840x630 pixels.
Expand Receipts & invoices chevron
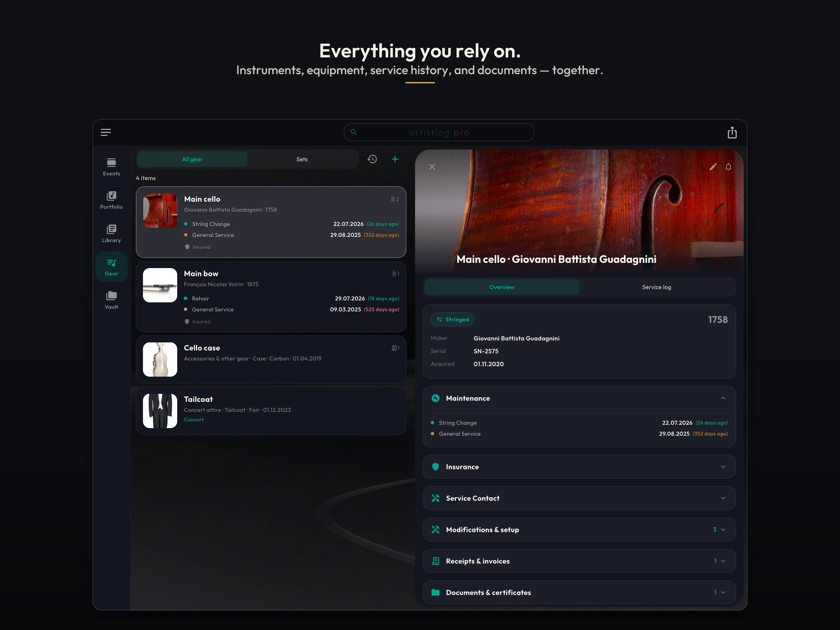(x=723, y=561)
